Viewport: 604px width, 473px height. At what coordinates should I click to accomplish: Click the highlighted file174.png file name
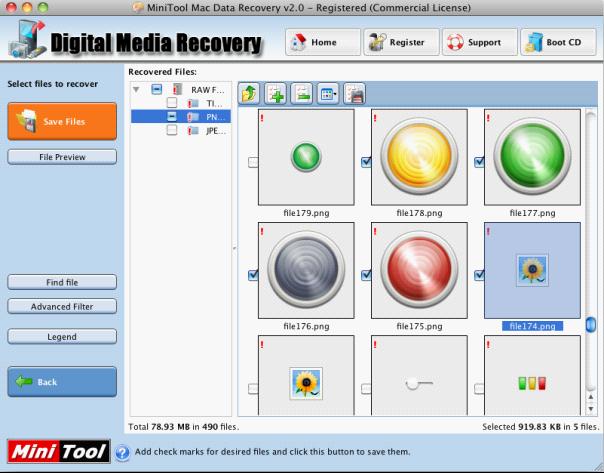click(x=532, y=326)
